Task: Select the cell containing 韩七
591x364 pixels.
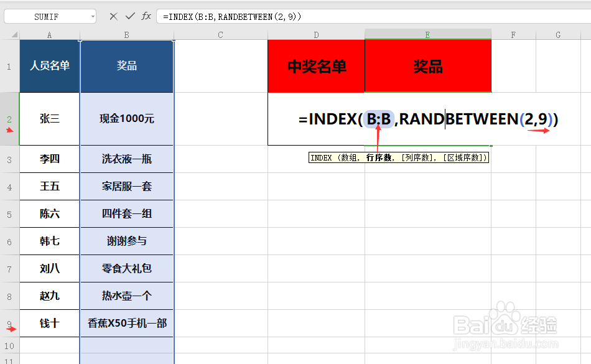Action: pyautogui.click(x=50, y=241)
